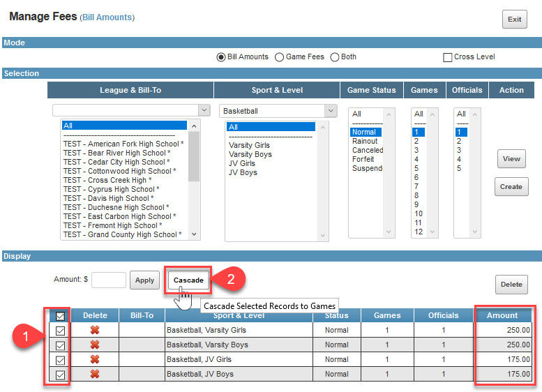The width and height of the screenshot is (542, 392).
Task: Uncheck the Varsity Girls row checkbox
Action: (x=60, y=331)
